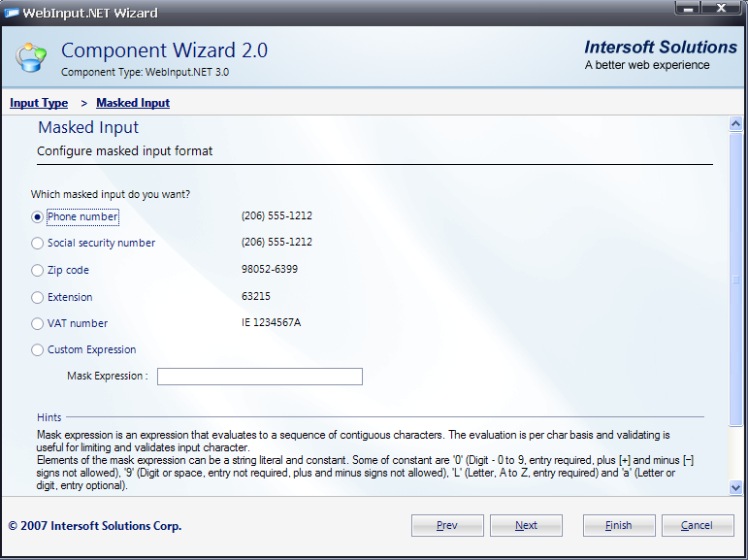Pick the Extension masked input option
The image size is (748, 560).
(38, 298)
